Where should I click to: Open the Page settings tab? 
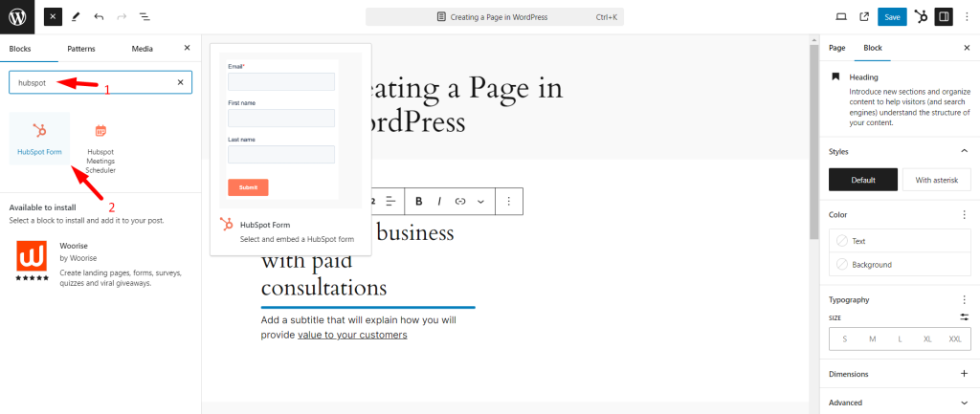836,48
